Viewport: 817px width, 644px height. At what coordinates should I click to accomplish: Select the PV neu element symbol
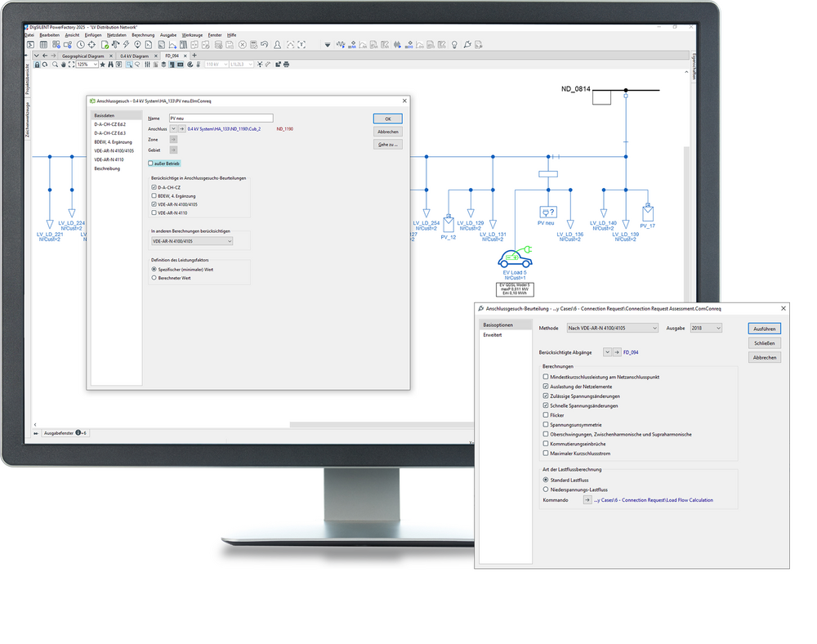click(x=547, y=212)
